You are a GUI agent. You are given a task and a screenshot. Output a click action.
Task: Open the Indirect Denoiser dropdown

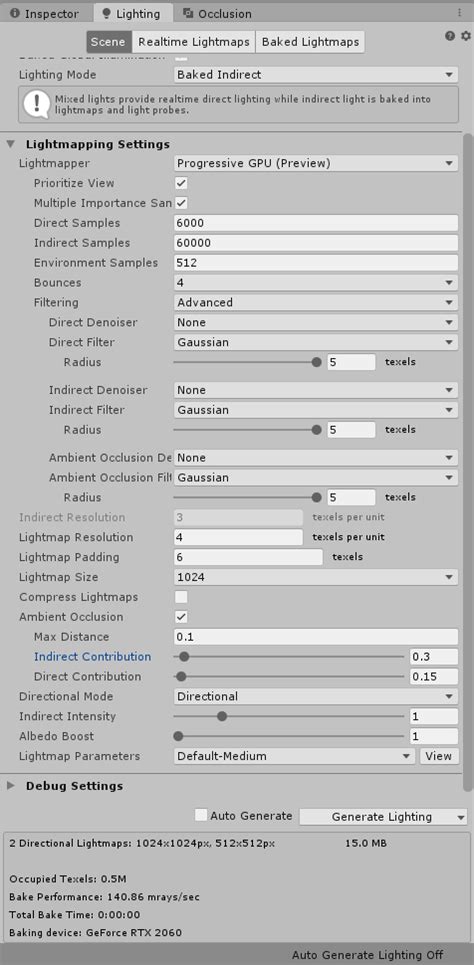pos(316,390)
